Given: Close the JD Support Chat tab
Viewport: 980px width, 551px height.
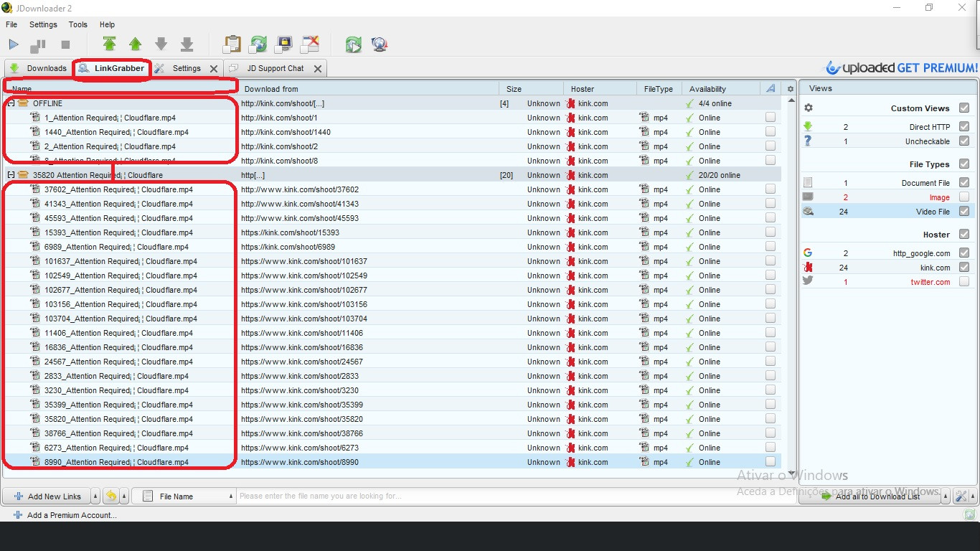Looking at the screenshot, I should click(x=318, y=69).
